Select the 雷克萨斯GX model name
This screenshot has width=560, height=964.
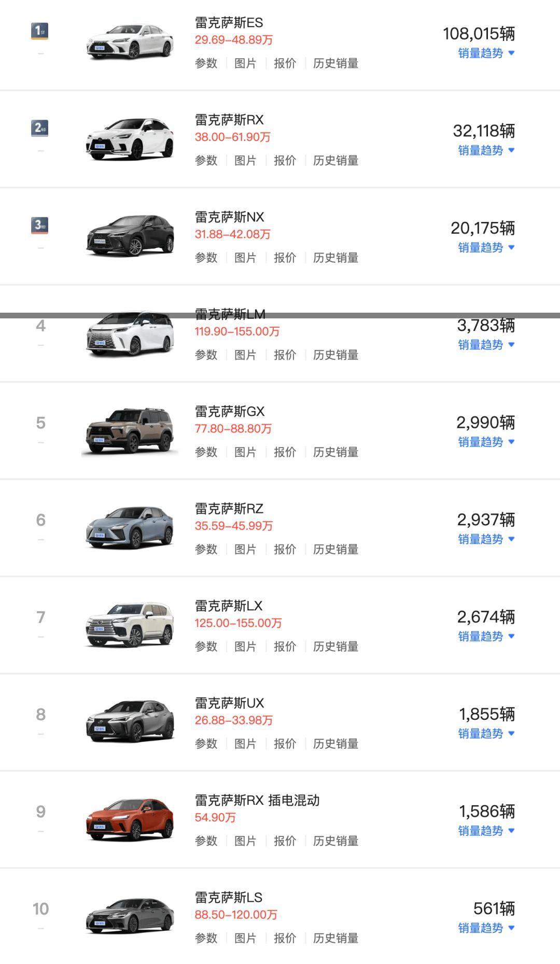tap(230, 411)
